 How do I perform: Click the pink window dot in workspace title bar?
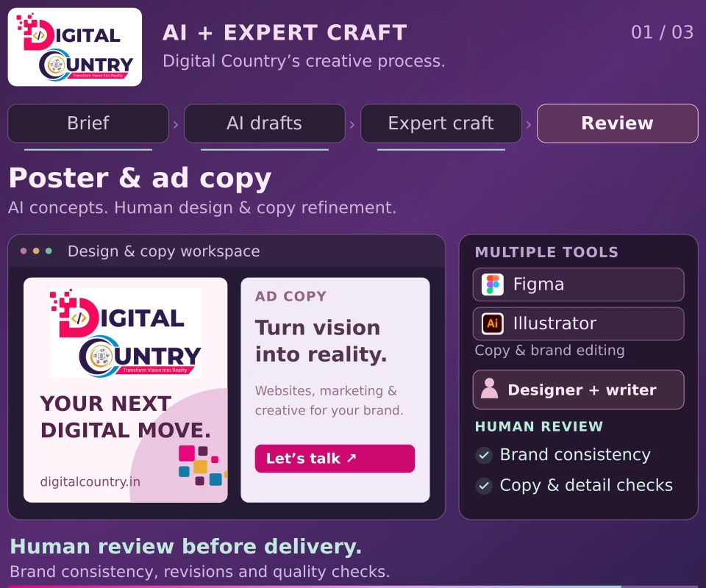24,251
